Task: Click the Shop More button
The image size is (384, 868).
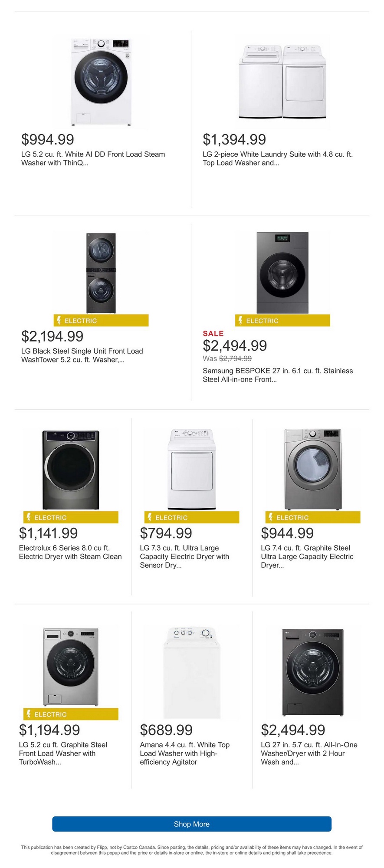Action: (192, 824)
